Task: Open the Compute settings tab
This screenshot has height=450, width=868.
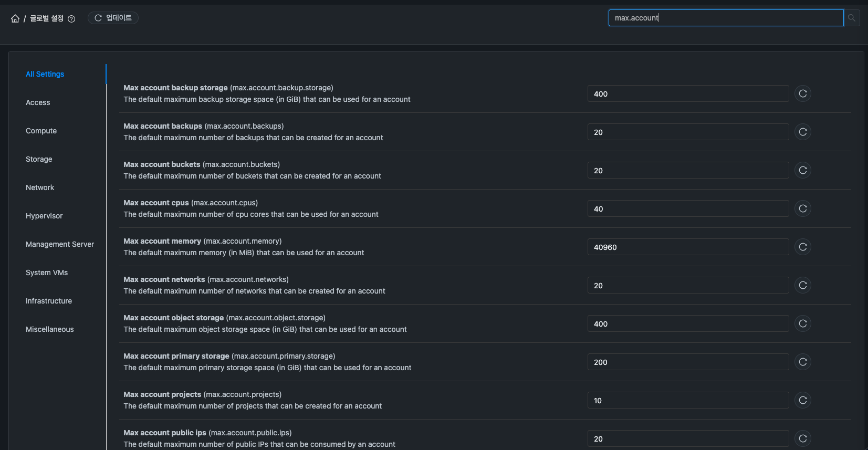Action: 41,131
